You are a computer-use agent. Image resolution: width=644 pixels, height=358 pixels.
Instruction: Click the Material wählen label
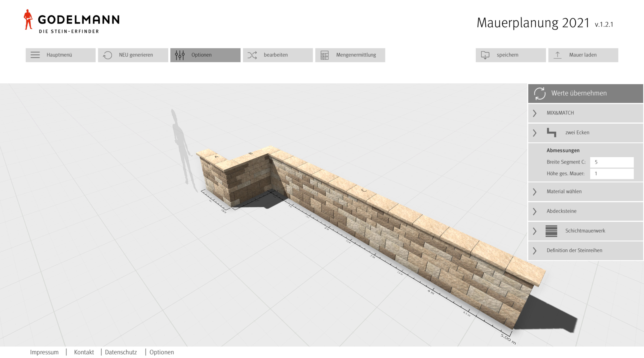(564, 192)
